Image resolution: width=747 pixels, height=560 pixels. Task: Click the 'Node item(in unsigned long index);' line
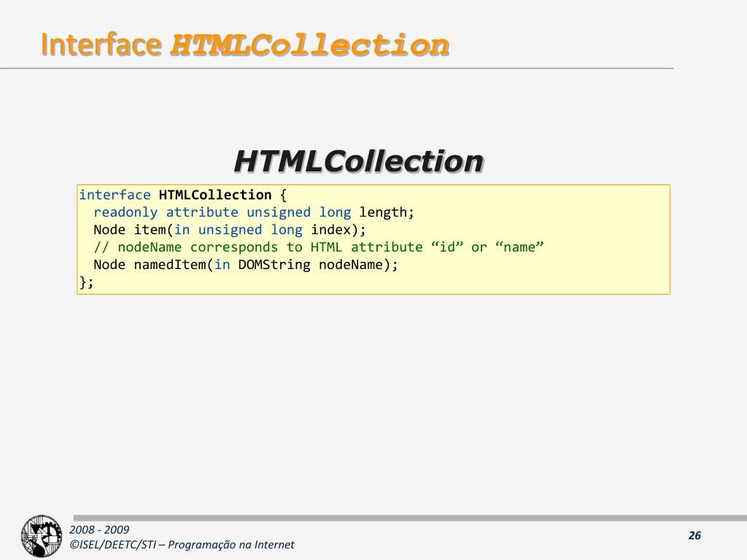[230, 230]
